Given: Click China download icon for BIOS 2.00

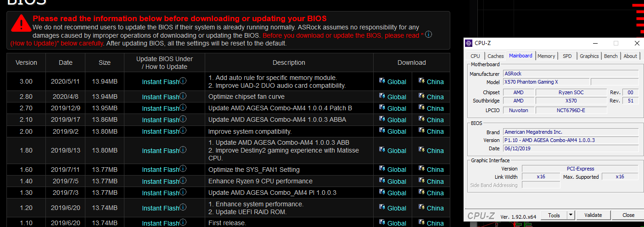Looking at the screenshot, I should (x=421, y=131).
